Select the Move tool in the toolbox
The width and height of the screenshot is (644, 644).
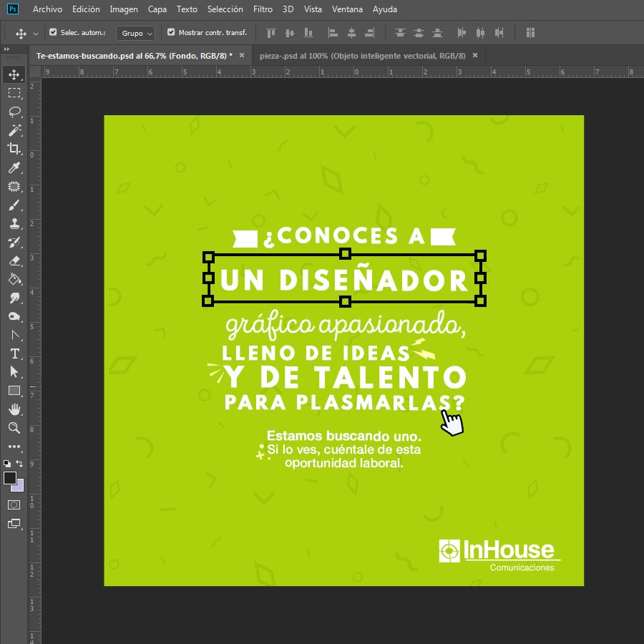[x=14, y=74]
